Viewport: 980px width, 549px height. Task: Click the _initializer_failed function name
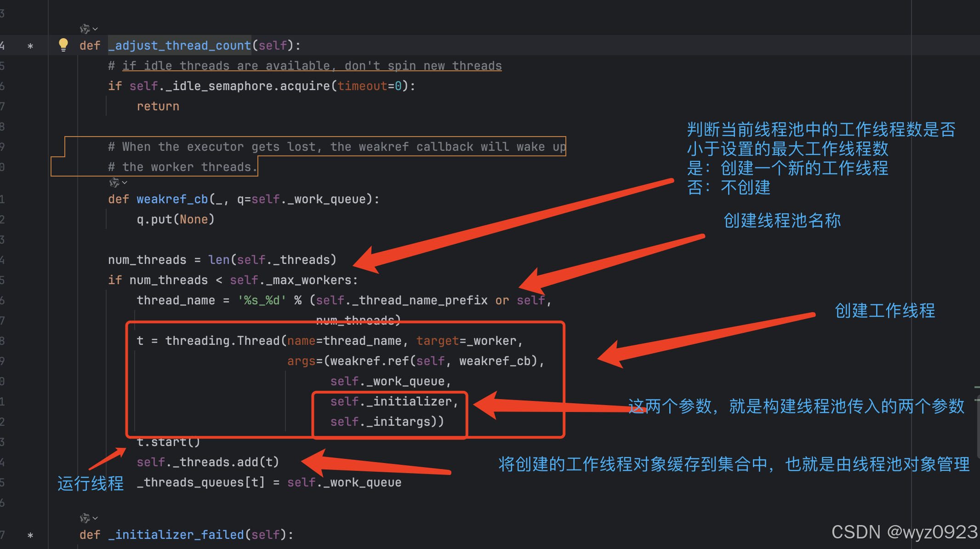(176, 535)
